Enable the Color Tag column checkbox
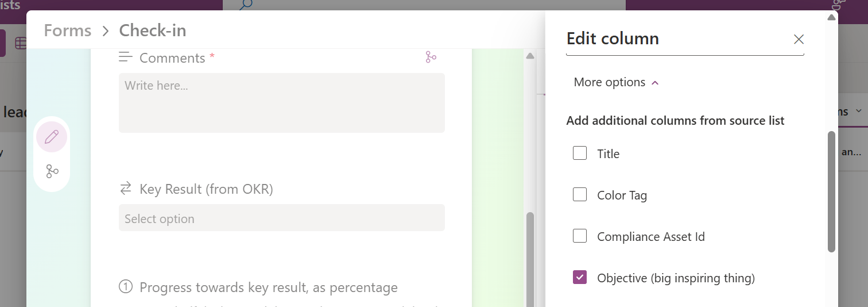The height and width of the screenshot is (307, 868). pyautogui.click(x=580, y=195)
